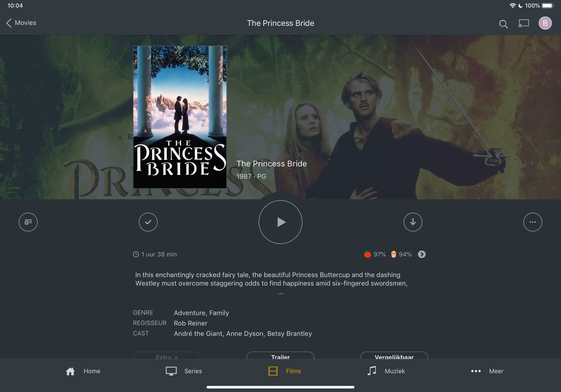The image size is (561, 392).
Task: Expand ratings details chevron
Action: pos(422,254)
